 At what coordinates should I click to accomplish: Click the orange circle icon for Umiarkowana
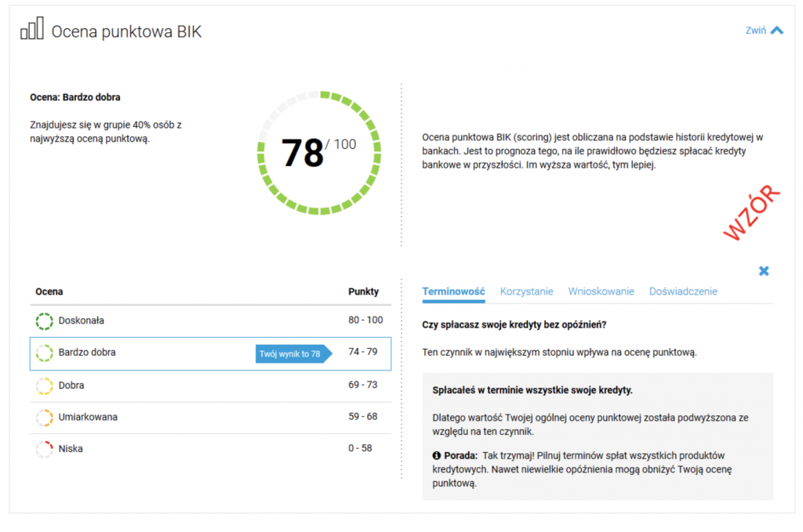[45, 418]
